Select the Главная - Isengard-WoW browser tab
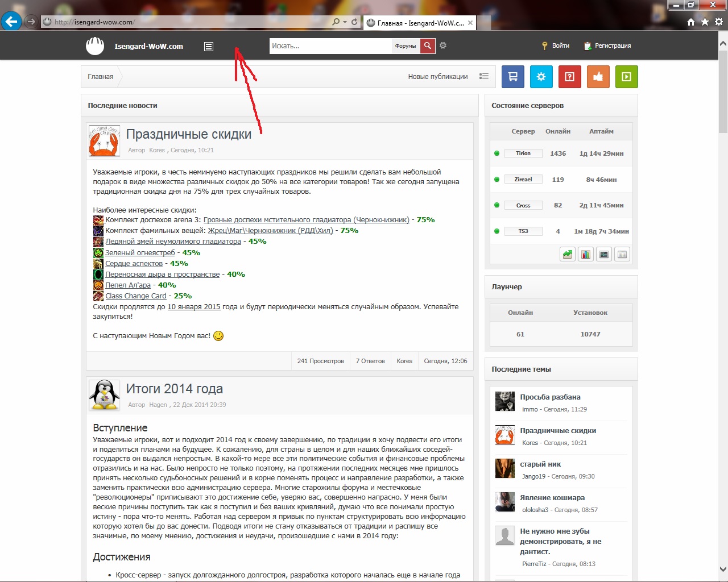 419,23
